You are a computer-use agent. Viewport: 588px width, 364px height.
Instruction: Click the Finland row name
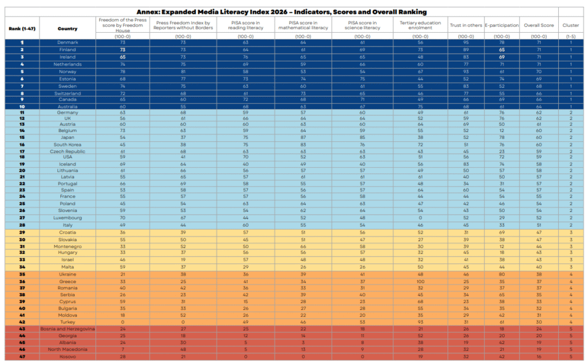tap(68, 49)
